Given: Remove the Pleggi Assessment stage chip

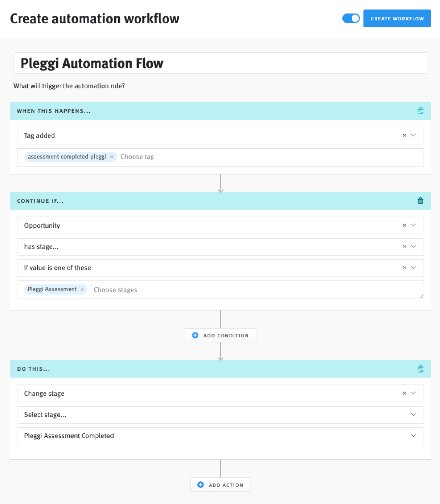Looking at the screenshot, I should [82, 290].
